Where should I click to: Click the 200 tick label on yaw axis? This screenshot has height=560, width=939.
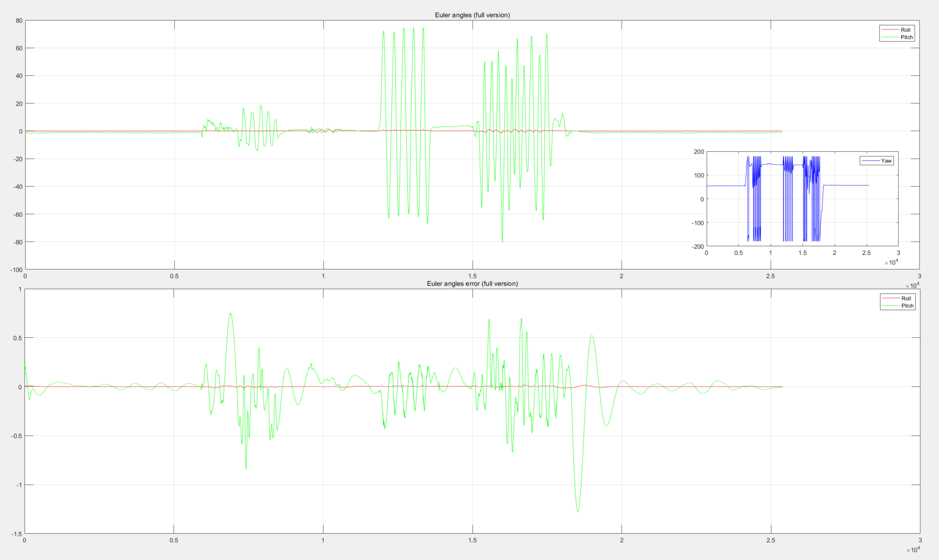click(699, 152)
